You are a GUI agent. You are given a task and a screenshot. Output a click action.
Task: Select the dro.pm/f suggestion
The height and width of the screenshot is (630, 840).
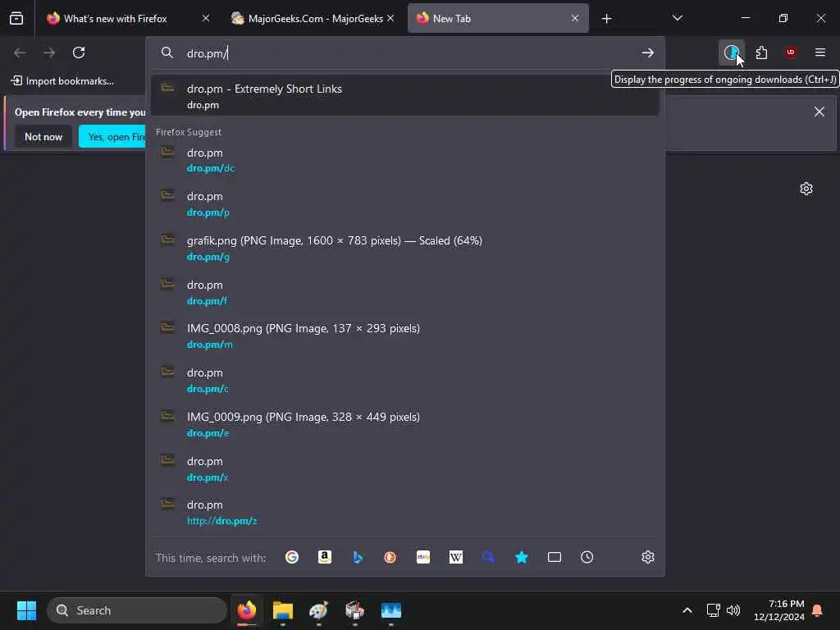point(404,292)
